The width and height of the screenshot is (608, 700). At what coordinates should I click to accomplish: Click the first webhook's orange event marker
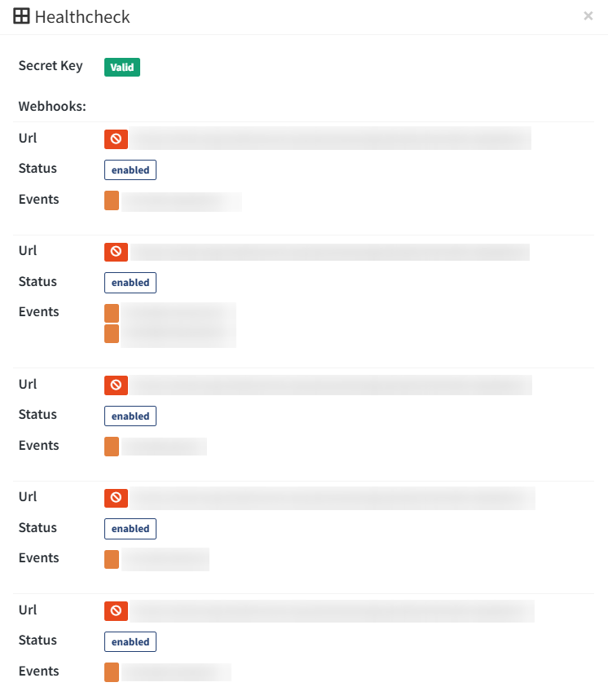(112, 200)
